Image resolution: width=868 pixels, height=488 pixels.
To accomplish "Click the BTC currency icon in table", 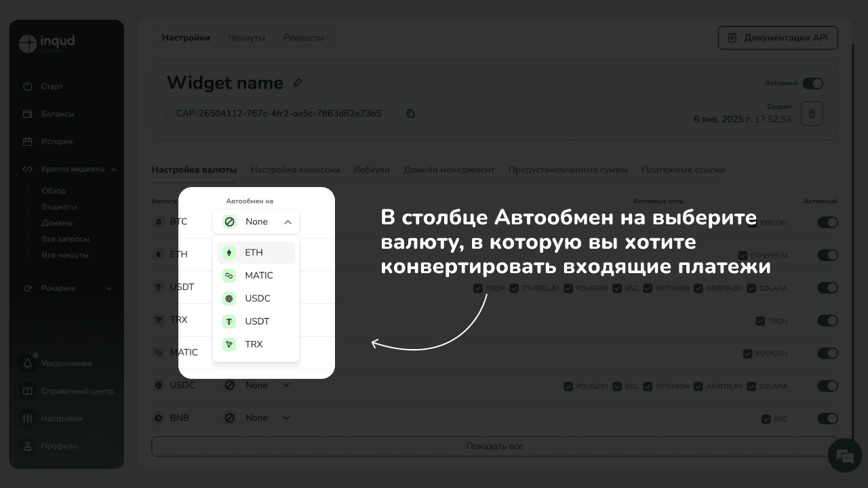I will coord(159,222).
